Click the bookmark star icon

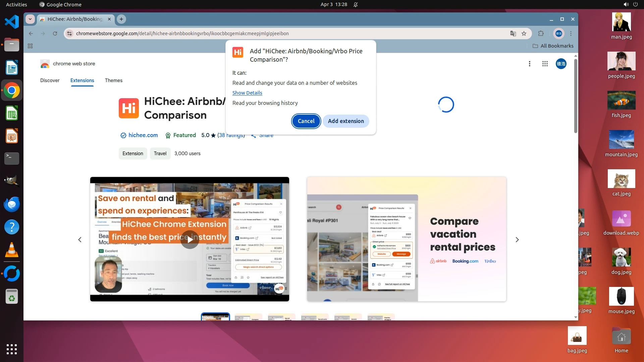[524, 34]
